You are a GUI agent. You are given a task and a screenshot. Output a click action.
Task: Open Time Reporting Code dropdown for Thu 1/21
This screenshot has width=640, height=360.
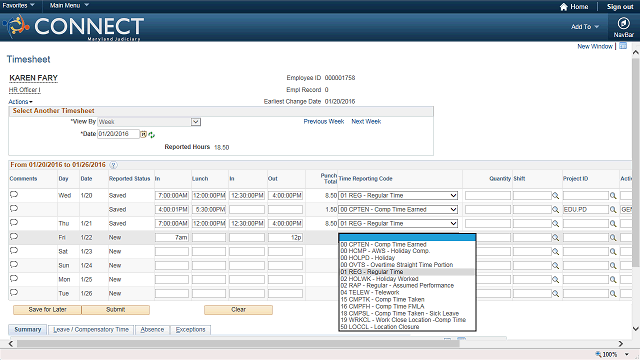(398, 223)
